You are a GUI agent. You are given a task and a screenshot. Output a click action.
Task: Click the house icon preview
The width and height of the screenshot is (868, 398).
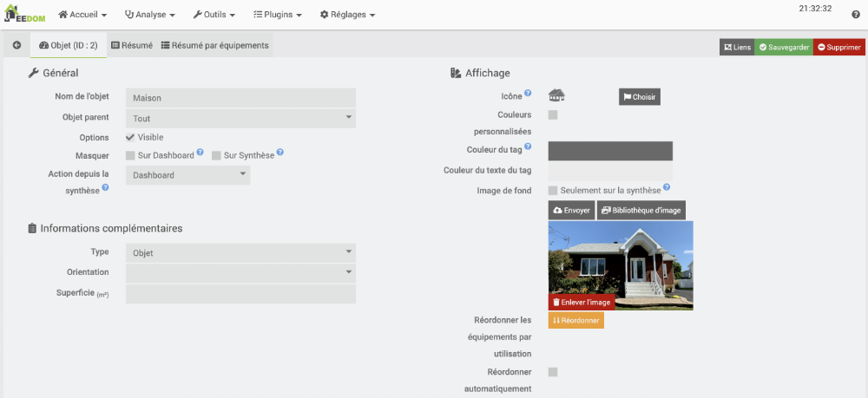coord(556,95)
